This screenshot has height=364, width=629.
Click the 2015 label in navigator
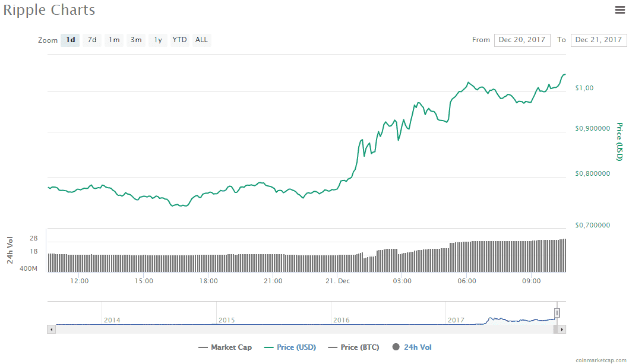pos(227,320)
